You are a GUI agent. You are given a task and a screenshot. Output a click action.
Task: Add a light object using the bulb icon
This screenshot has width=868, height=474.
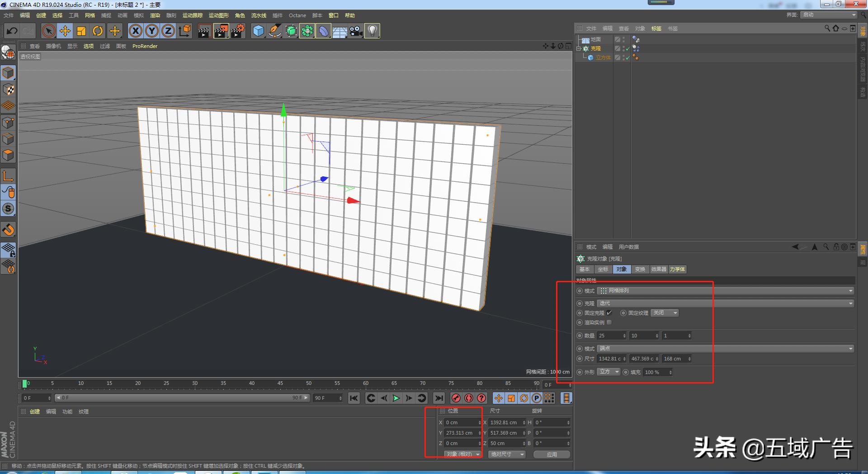coord(372,31)
